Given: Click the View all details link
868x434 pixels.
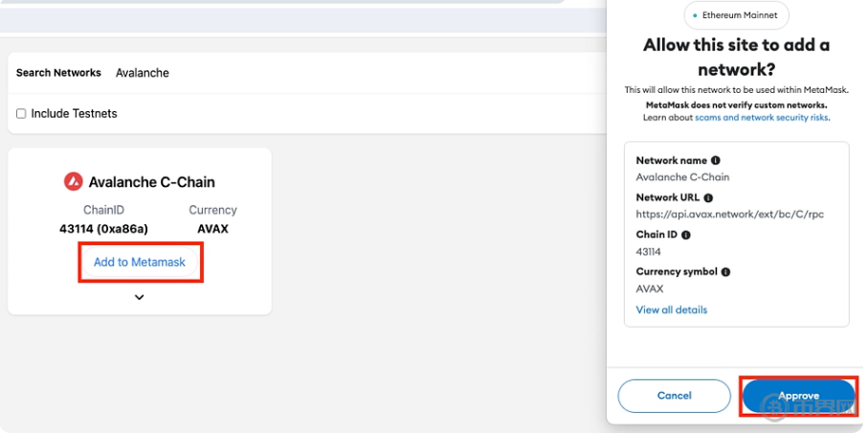Looking at the screenshot, I should pos(672,310).
